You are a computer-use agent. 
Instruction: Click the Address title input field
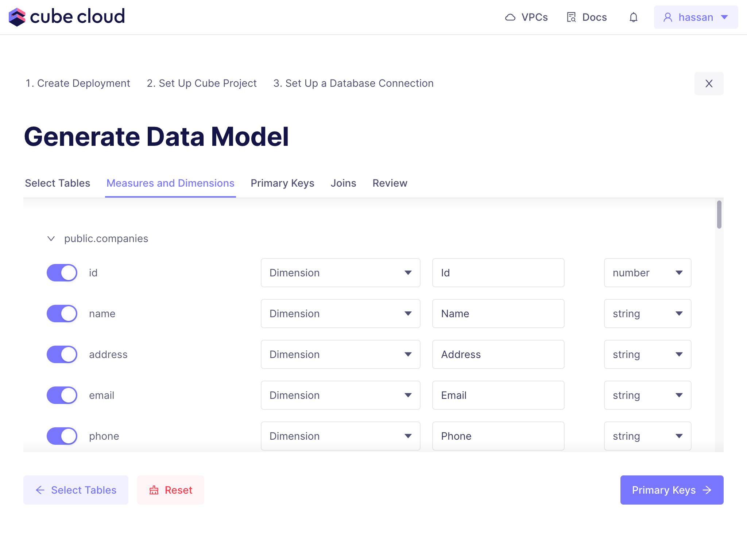coord(498,354)
